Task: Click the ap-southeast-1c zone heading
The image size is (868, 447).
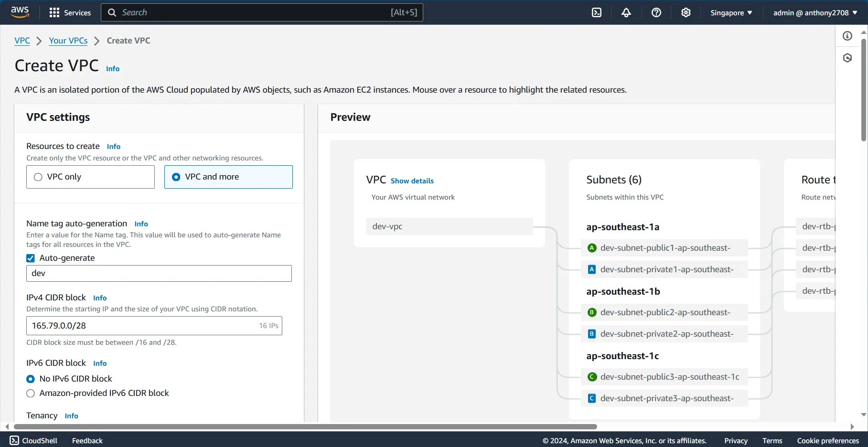Action: point(622,356)
